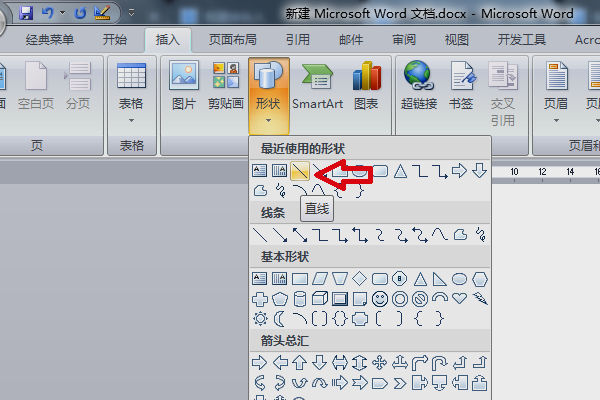Select the parallelogram in 基本形状
This screenshot has width=600, height=400.
point(320,279)
